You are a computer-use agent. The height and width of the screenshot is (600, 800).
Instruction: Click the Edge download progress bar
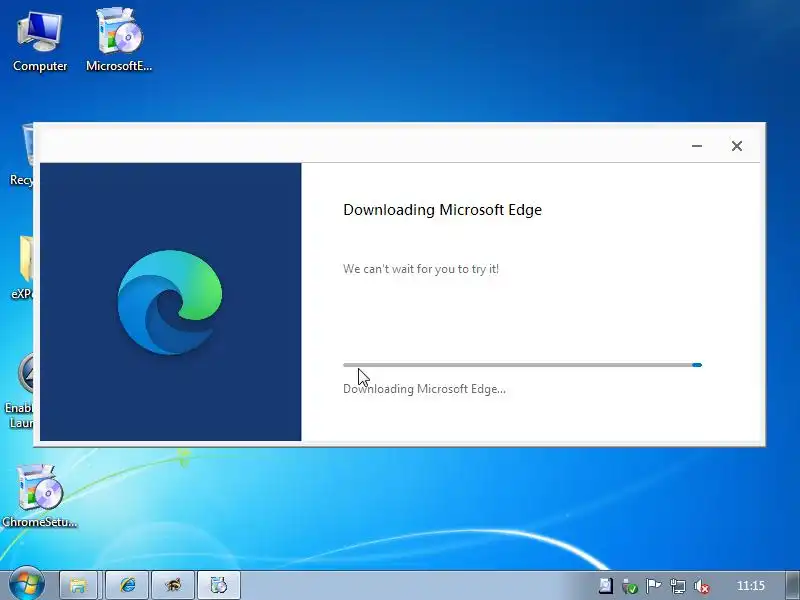(522, 365)
